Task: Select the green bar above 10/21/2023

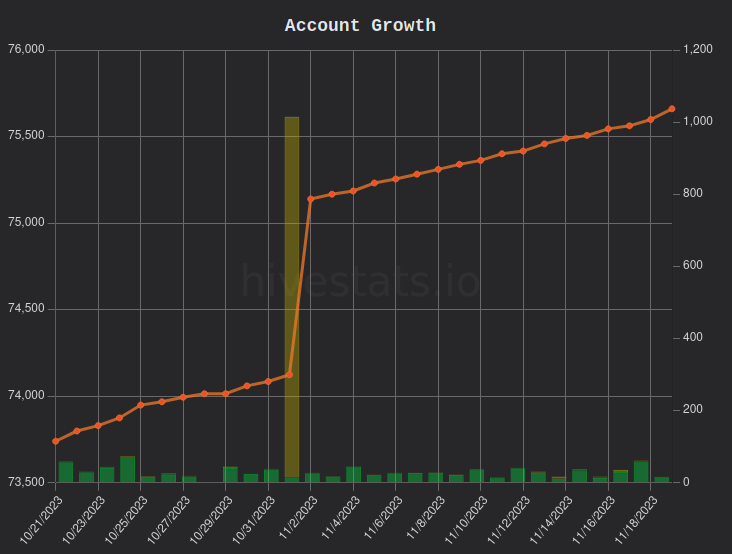Action: click(x=66, y=471)
